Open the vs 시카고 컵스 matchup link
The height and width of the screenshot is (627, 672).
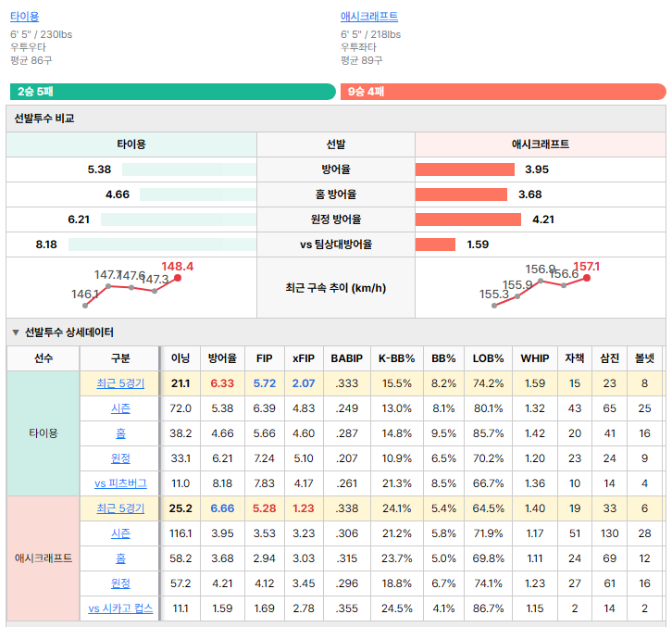120,608
